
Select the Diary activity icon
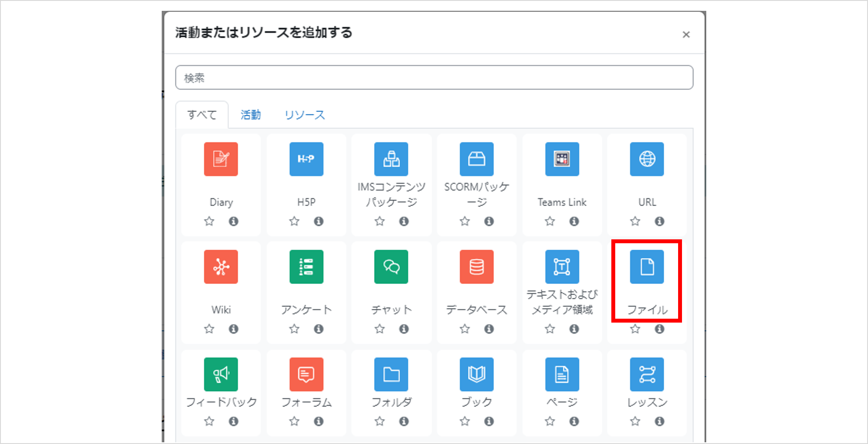coord(221,159)
